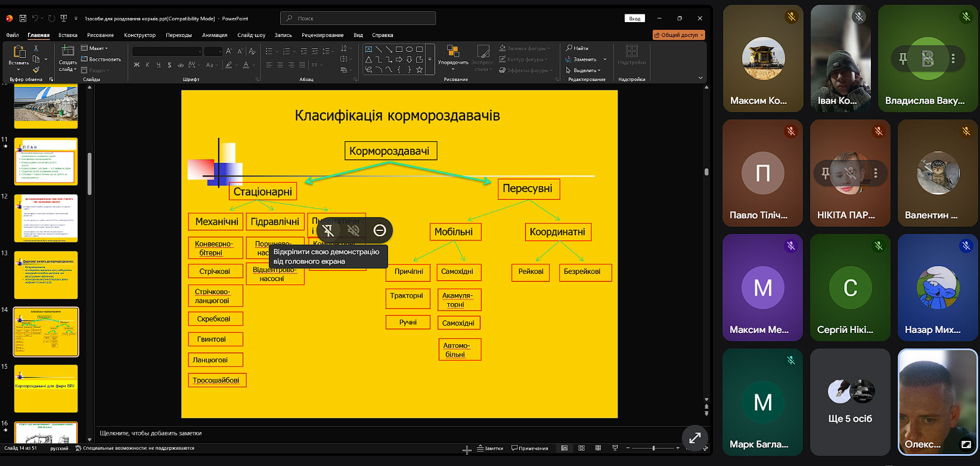Open the Slide Sorter view from the status bar
This screenshot has width=980, height=466.
pos(581,448)
